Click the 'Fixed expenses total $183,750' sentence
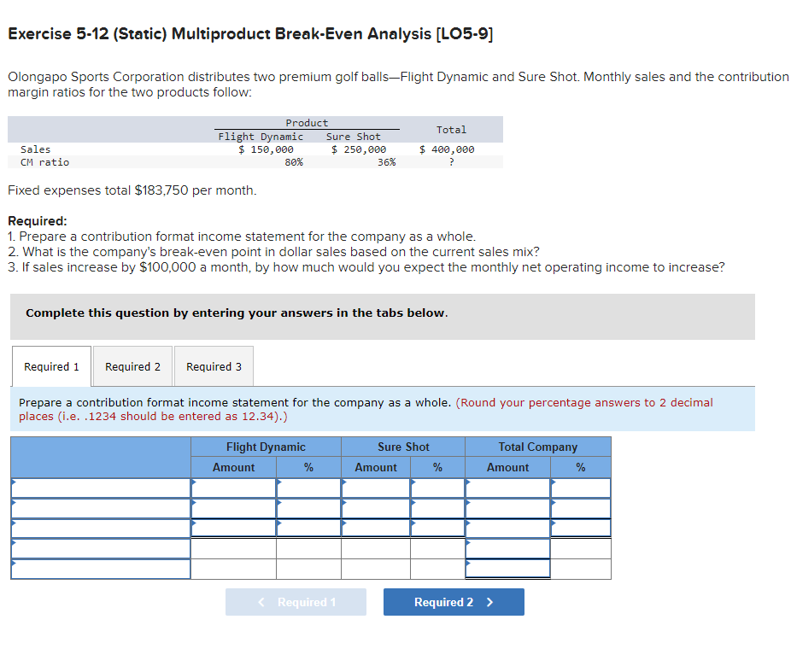 (132, 190)
